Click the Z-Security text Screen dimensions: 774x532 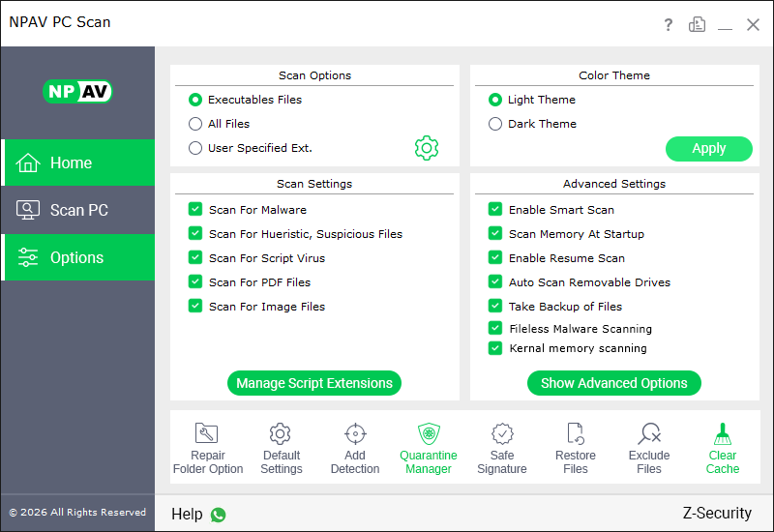click(x=717, y=514)
